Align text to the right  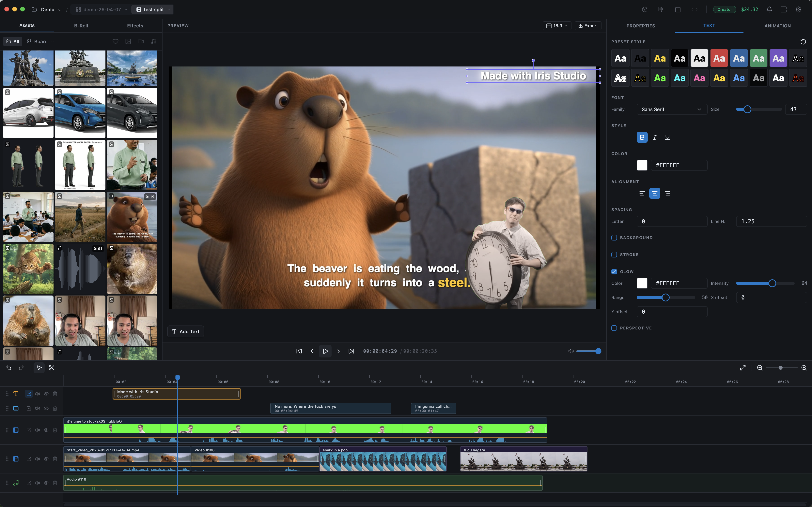667,194
